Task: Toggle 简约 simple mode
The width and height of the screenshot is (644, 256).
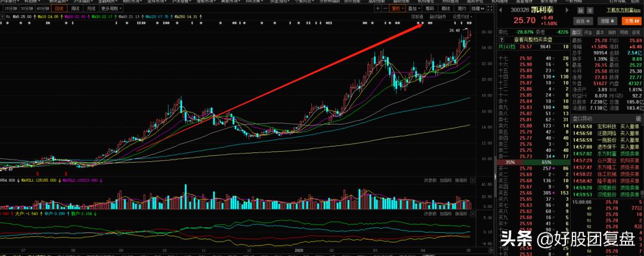Action: [x=462, y=8]
